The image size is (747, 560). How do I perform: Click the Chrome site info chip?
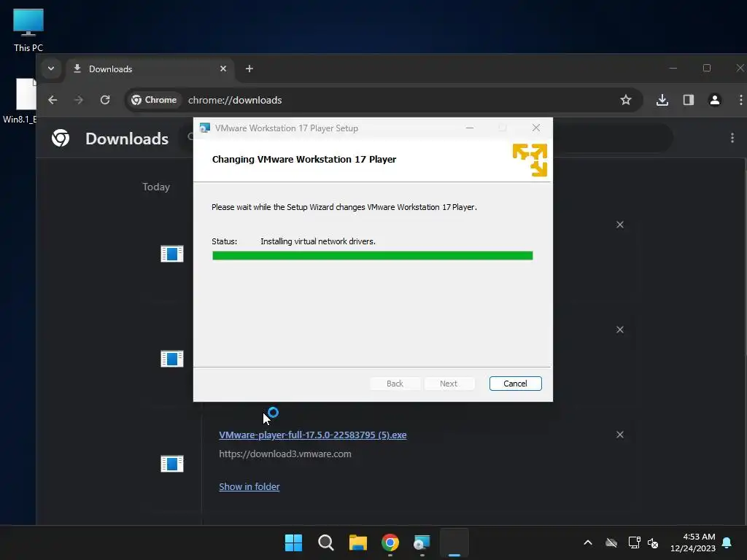(154, 100)
